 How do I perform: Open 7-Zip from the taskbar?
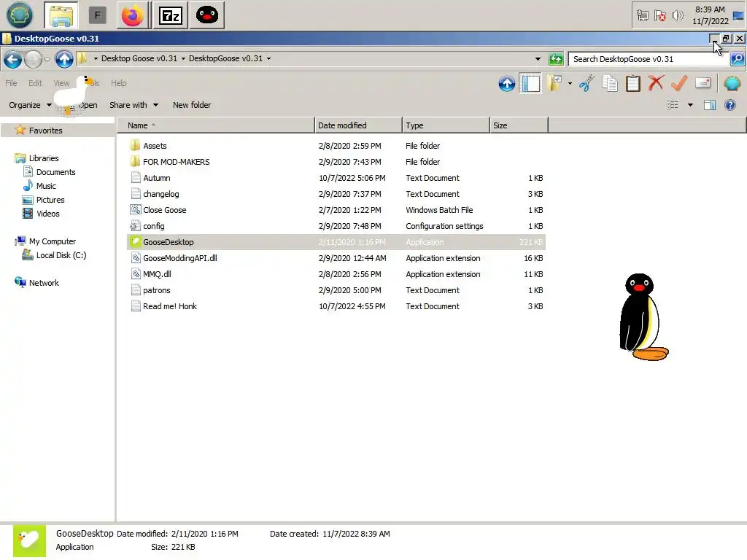coord(170,16)
